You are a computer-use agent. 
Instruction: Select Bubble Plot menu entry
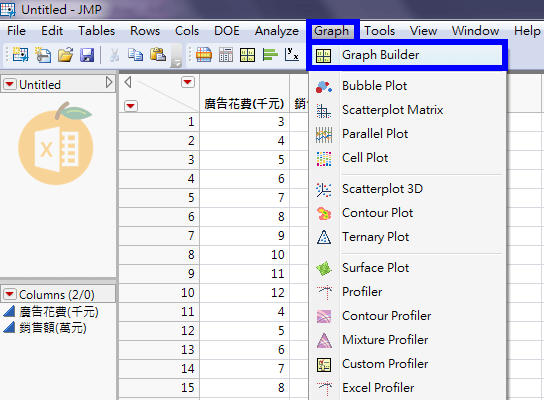click(x=374, y=86)
